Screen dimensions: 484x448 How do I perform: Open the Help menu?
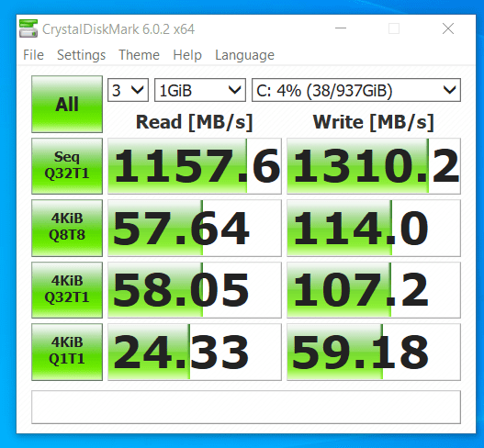187,55
